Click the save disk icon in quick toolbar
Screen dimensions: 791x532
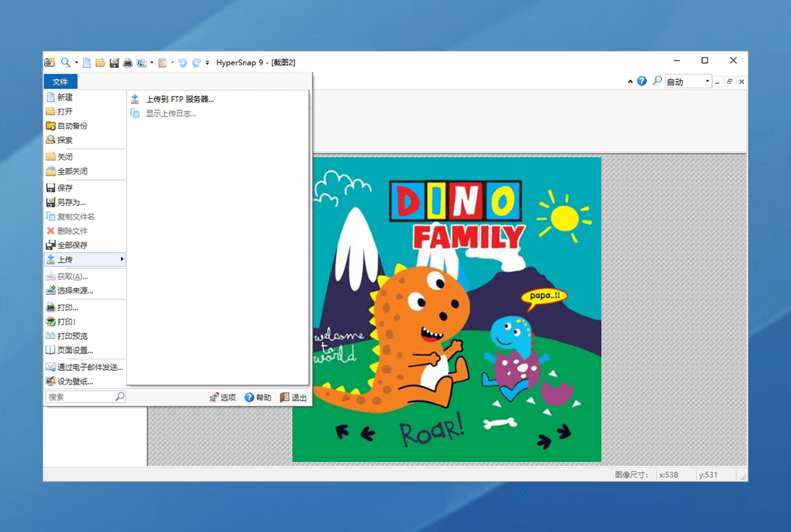click(x=114, y=62)
